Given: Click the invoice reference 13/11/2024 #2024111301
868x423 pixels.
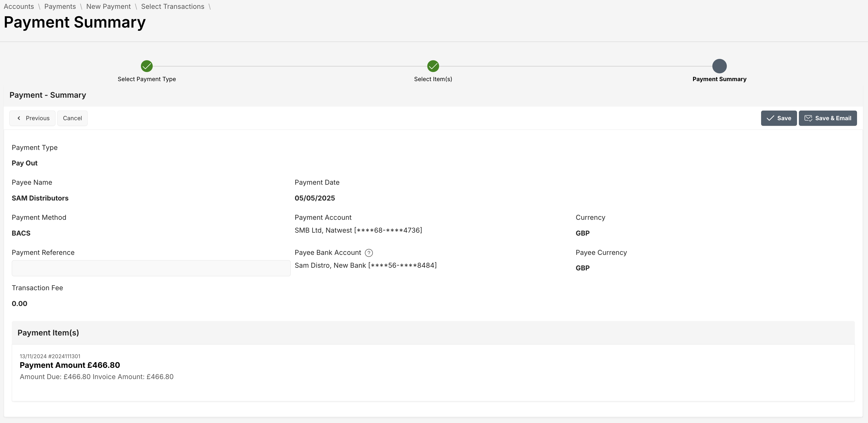Looking at the screenshot, I should [50, 356].
